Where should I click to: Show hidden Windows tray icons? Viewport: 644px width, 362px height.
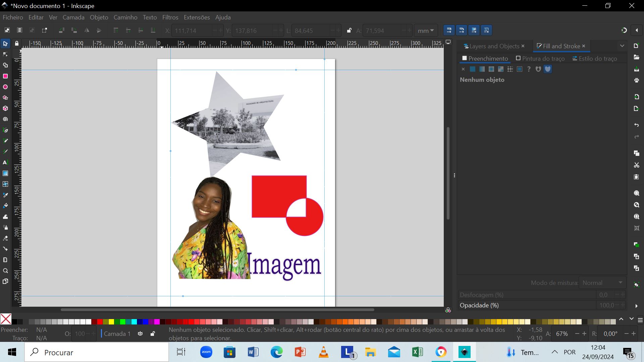click(555, 352)
